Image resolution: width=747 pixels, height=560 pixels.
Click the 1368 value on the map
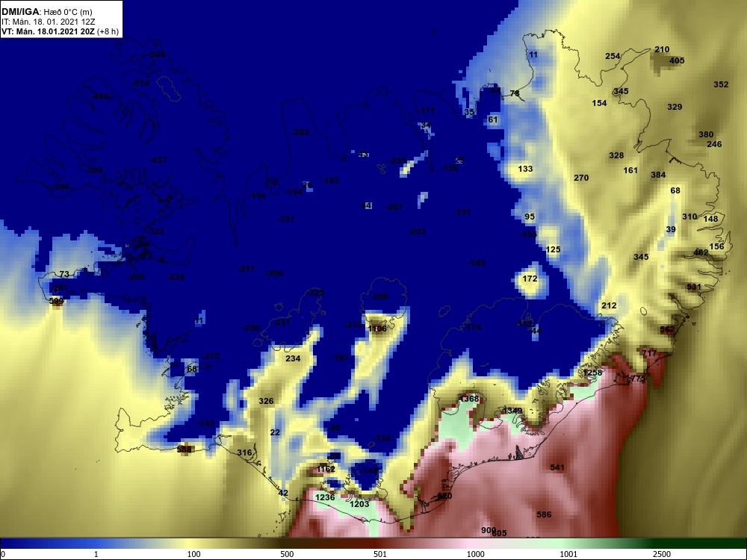coord(469,399)
